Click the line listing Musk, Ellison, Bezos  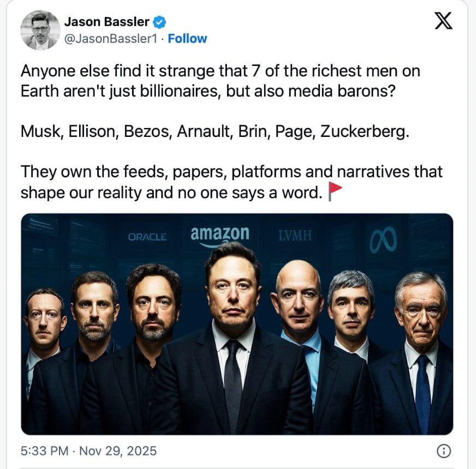click(x=215, y=133)
